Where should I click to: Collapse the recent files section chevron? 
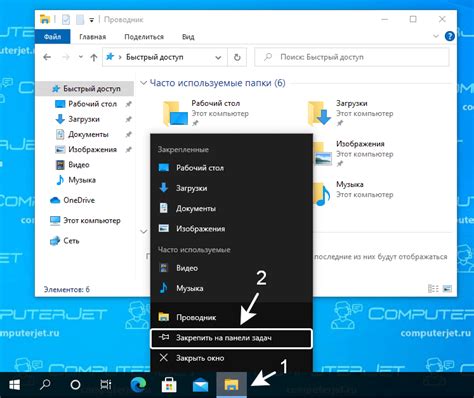coord(144,231)
